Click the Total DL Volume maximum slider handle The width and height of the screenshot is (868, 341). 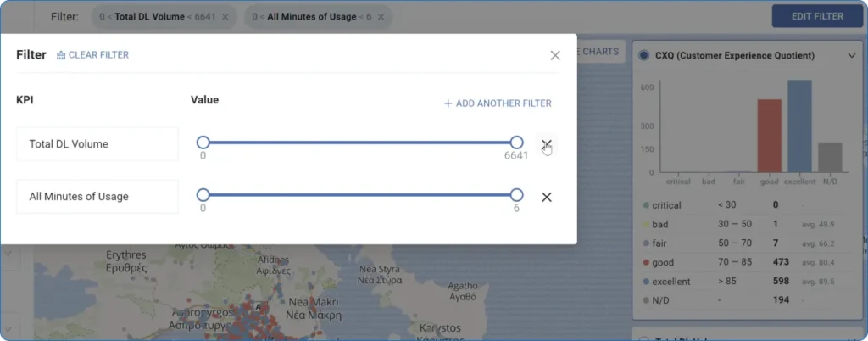point(516,143)
